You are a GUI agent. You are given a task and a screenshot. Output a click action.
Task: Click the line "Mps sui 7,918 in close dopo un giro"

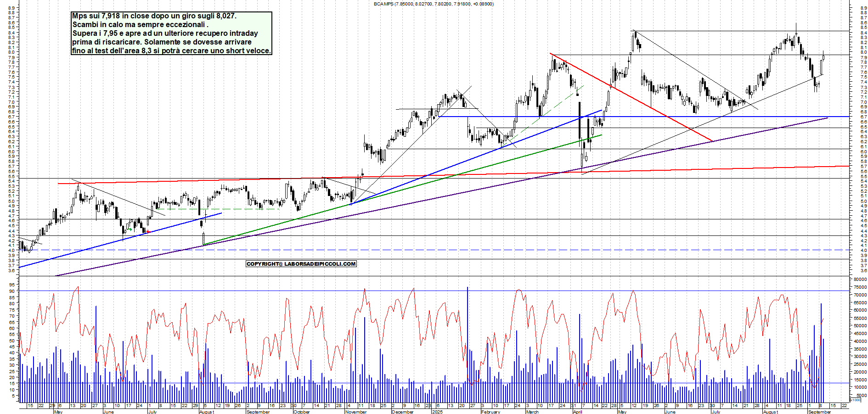coord(154,16)
